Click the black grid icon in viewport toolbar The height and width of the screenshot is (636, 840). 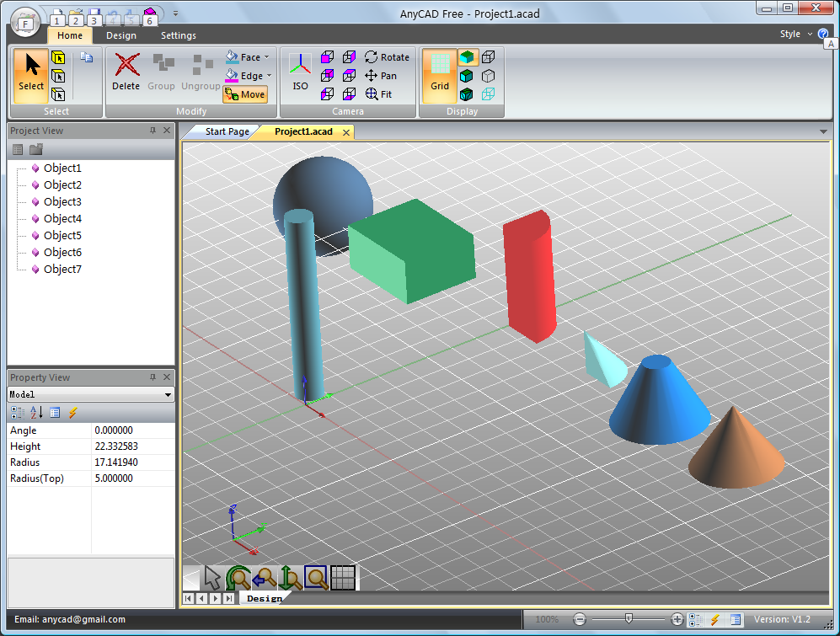[x=343, y=578]
